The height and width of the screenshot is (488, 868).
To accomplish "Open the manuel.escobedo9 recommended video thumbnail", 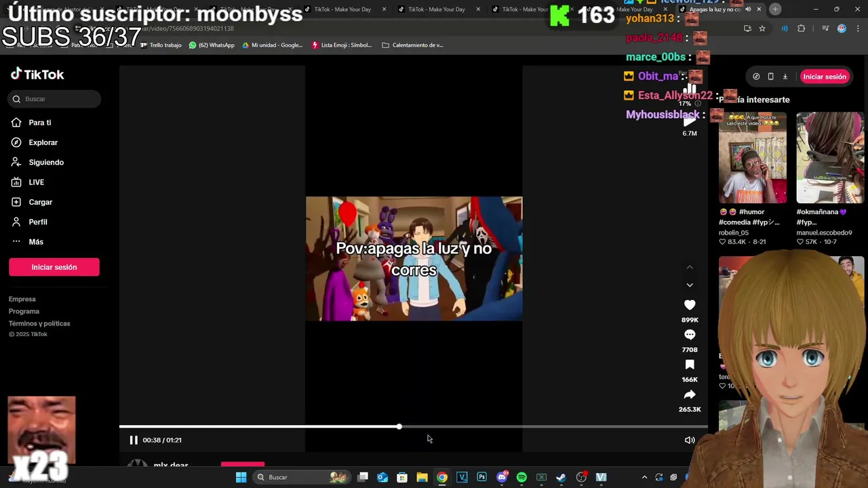I will (x=830, y=158).
